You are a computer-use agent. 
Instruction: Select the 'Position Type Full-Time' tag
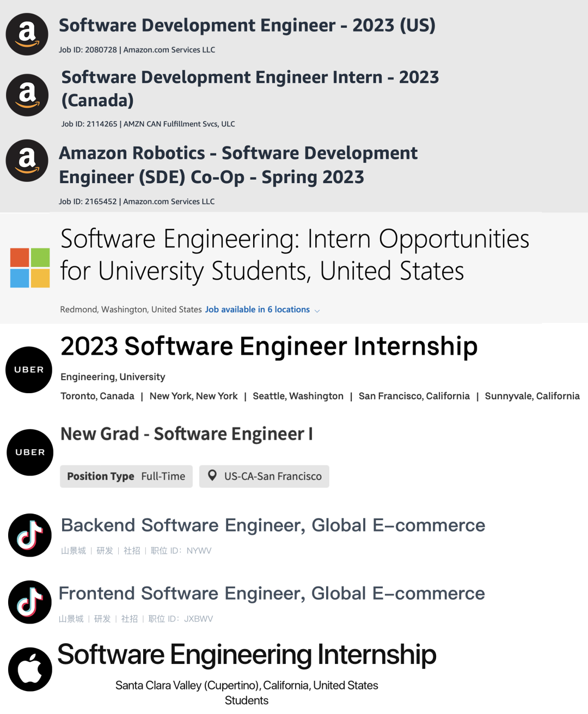[x=126, y=476]
